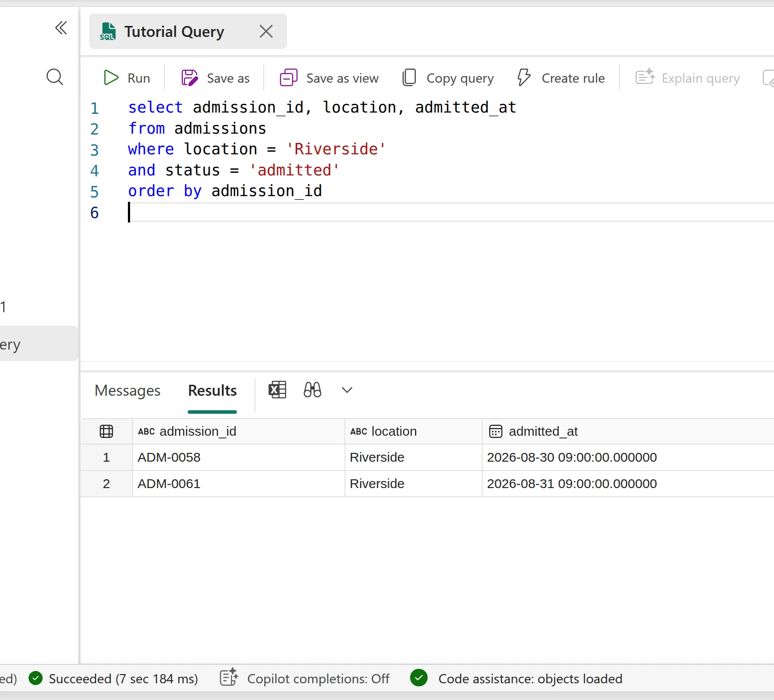Click the admitted_at column header

coord(628,431)
